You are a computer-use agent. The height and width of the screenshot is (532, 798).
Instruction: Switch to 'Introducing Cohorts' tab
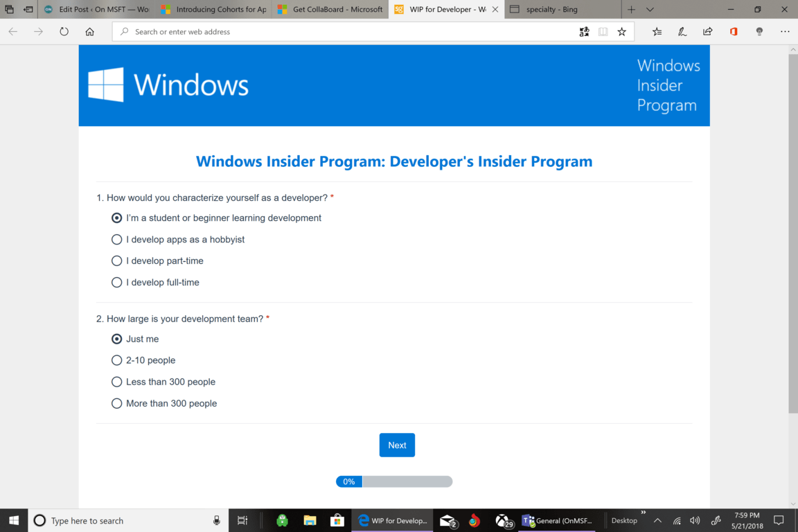tap(213, 9)
